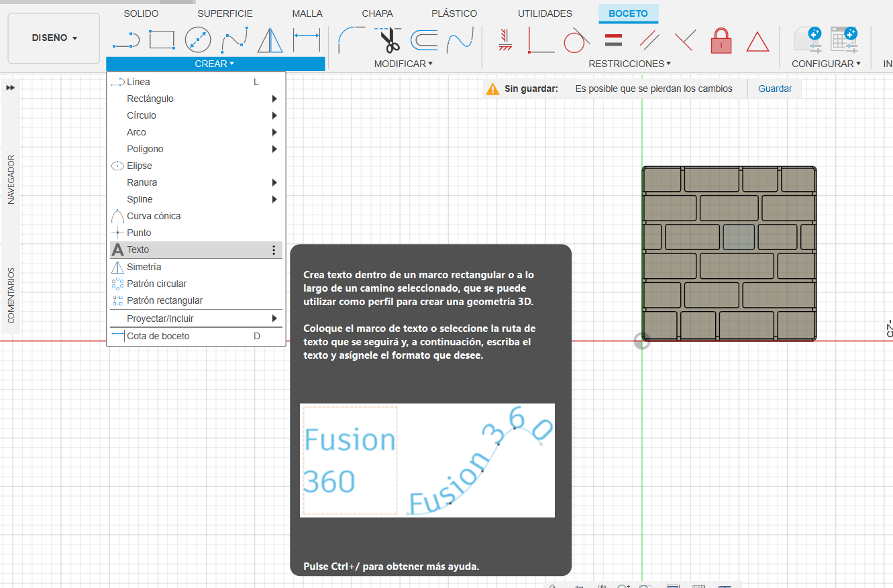Collapse the CREAR dropdown menu

point(215,64)
